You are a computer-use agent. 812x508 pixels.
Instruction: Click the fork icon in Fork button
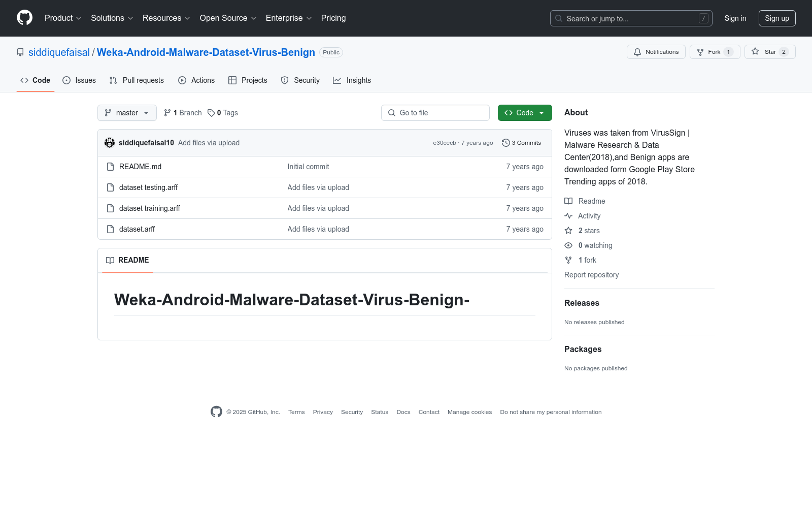(x=700, y=52)
